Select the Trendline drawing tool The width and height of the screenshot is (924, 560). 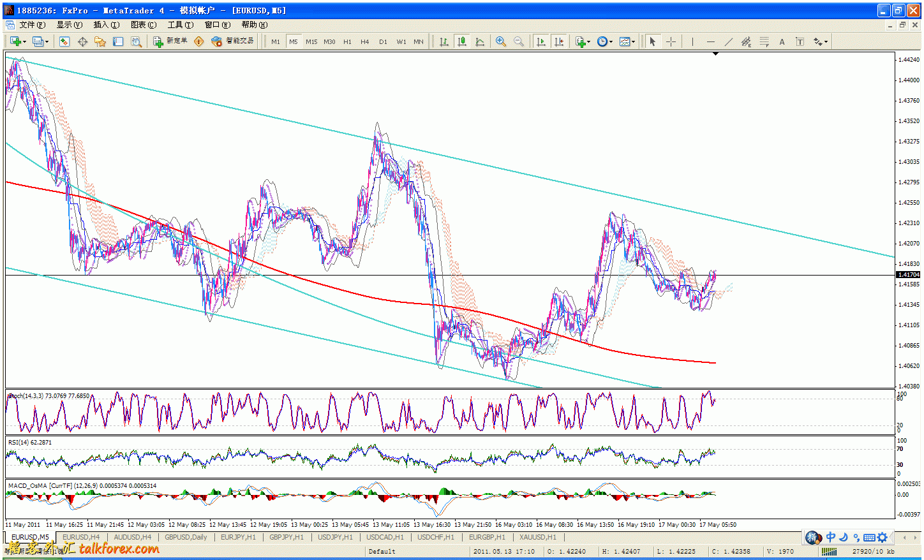(x=728, y=41)
